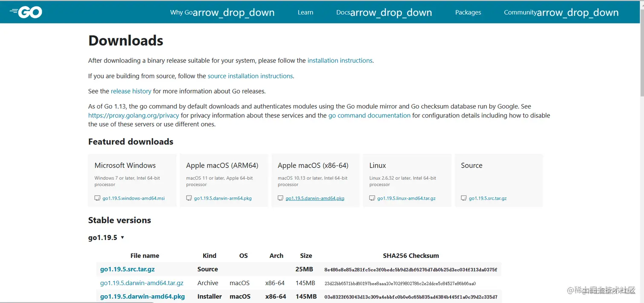Collapse the go1.19.5 version section
The width and height of the screenshot is (644, 303).
pyautogui.click(x=106, y=237)
